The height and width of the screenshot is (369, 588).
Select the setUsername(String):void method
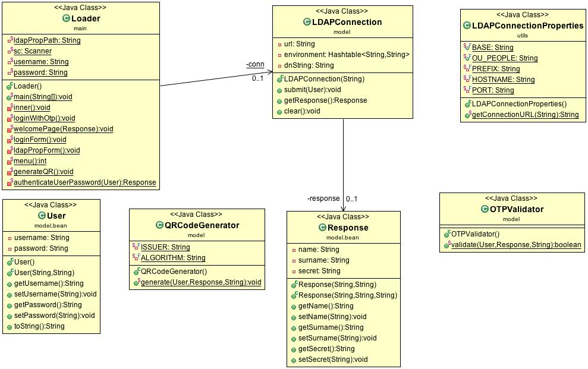[x=55, y=294]
